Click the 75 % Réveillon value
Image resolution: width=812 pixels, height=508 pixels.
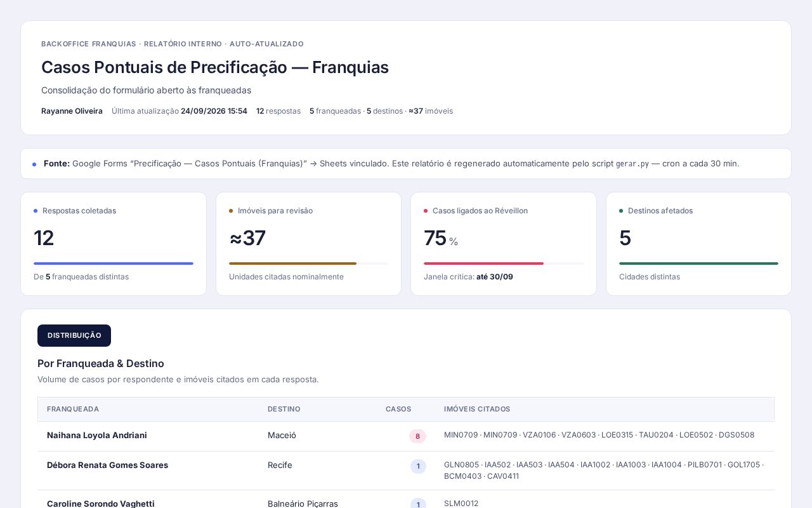tap(441, 238)
